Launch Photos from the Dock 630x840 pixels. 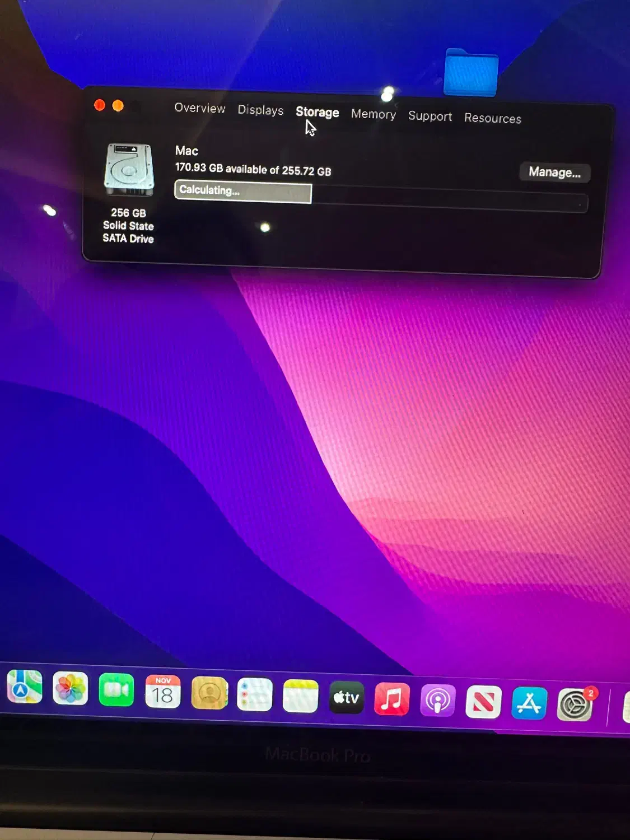pyautogui.click(x=71, y=689)
